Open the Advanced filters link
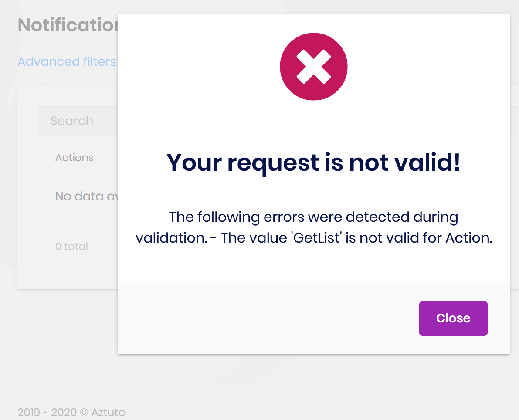Viewport: 519px width, 420px height. click(x=67, y=62)
